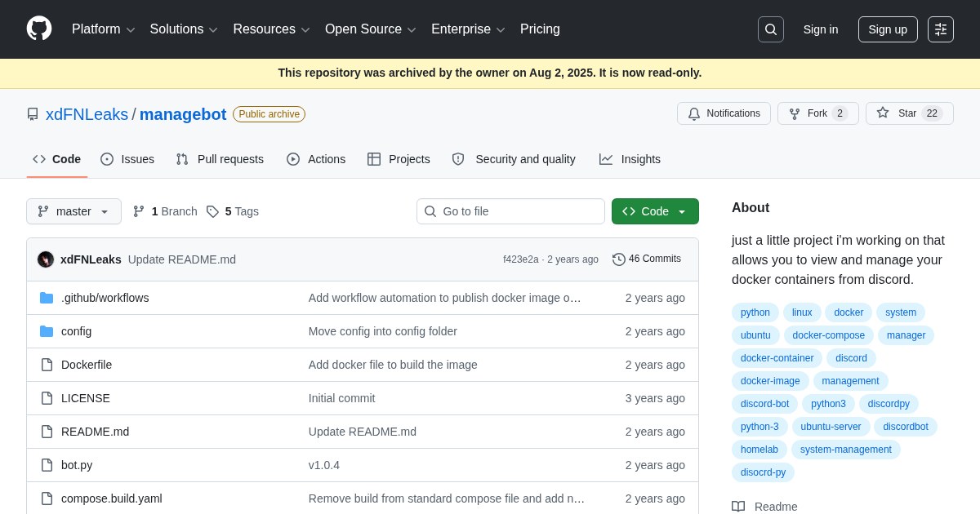Open the master branch selector dropdown
Image resolution: width=980 pixels, height=514 pixels.
point(73,211)
